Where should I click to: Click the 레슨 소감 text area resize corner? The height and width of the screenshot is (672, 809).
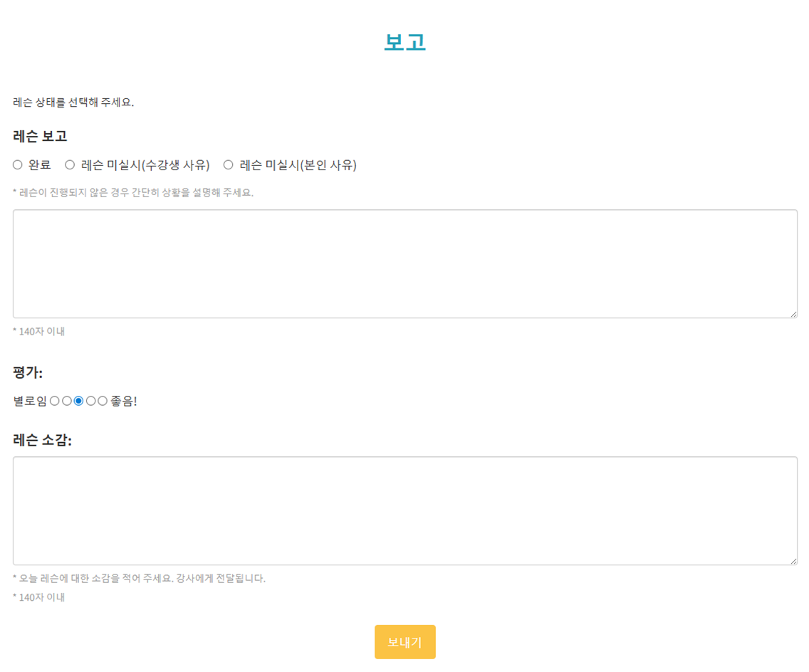click(793, 560)
